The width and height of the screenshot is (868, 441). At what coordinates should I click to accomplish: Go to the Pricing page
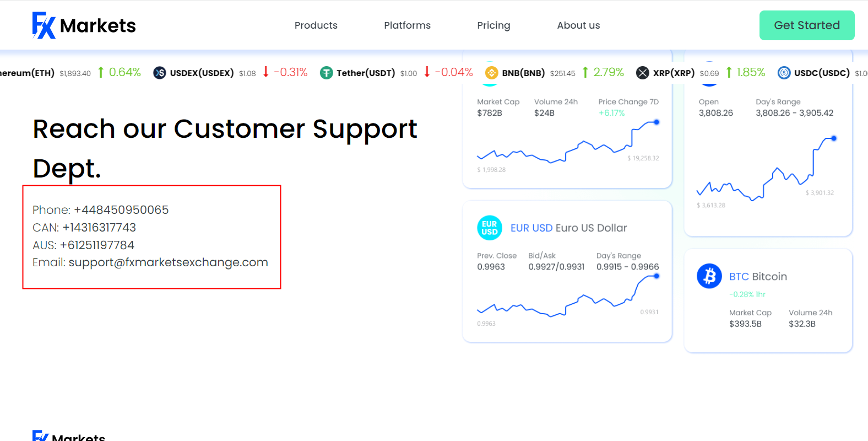[493, 25]
